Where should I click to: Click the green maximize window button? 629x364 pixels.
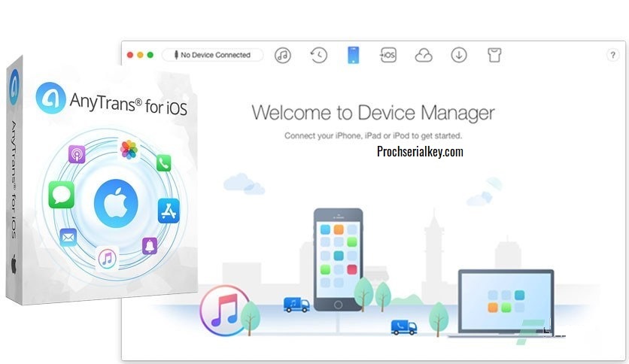click(150, 55)
